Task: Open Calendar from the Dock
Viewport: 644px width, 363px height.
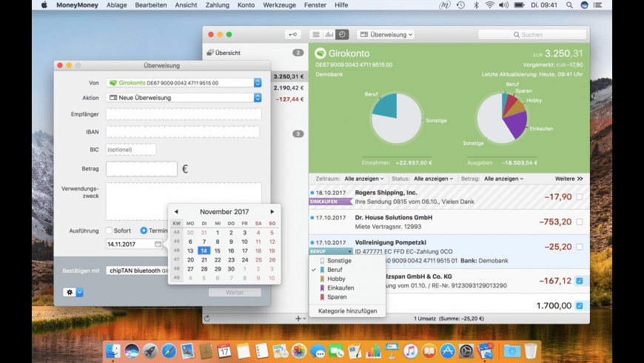Action: click(225, 351)
